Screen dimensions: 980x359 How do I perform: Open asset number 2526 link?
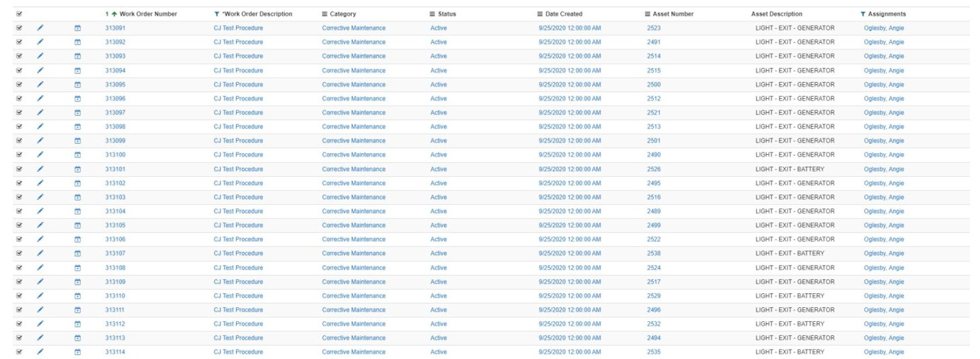654,169
